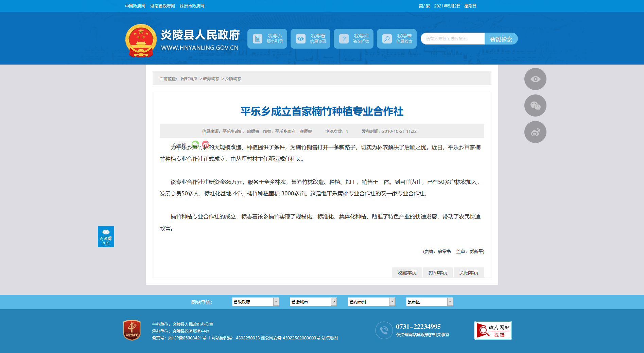The image size is (644, 353).
Task: Share article via red Weibo icon
Action: point(206,144)
